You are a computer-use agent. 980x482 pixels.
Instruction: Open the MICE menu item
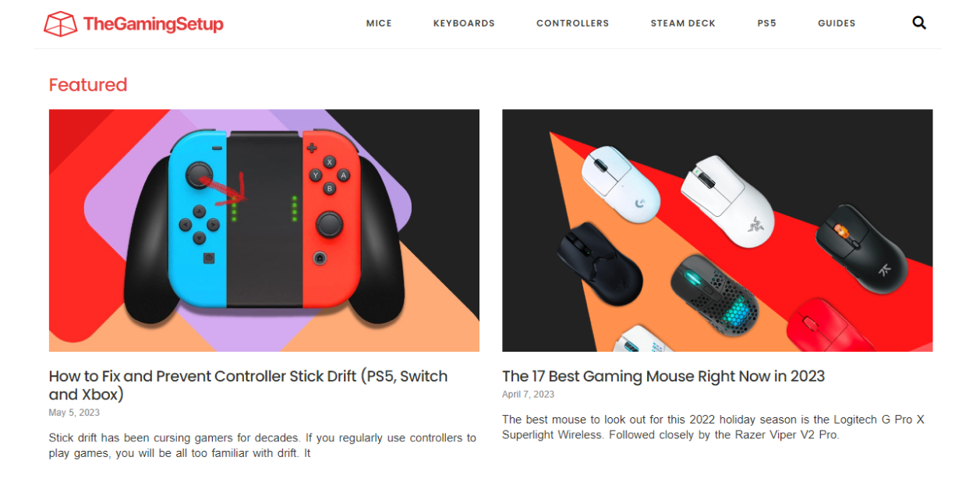[x=379, y=23]
